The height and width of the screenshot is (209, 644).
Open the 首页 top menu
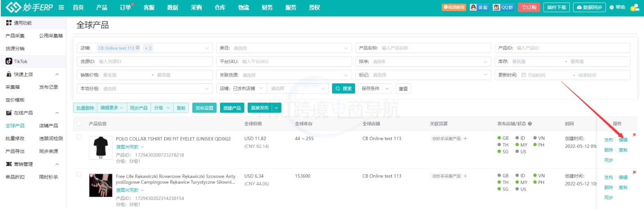78,7
